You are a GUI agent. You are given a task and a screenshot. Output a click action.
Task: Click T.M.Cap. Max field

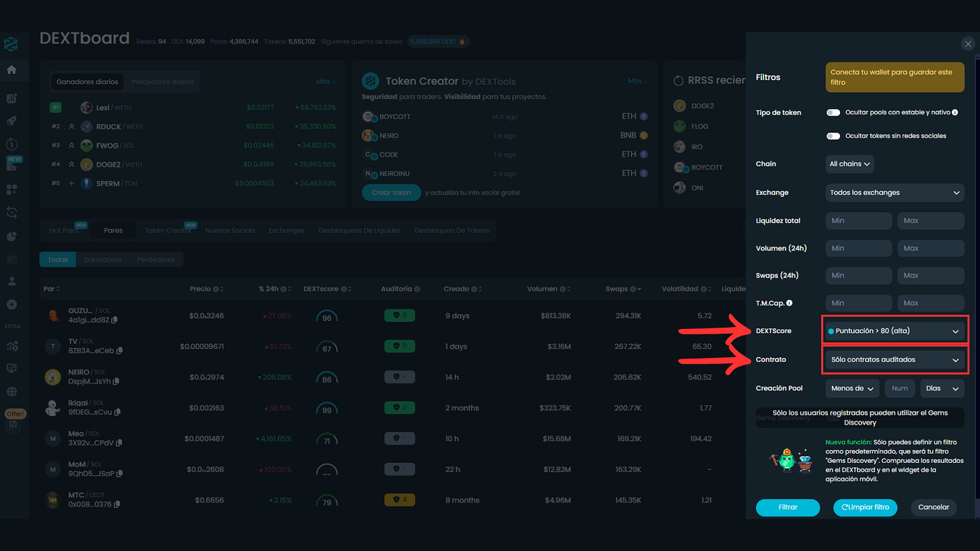click(x=931, y=303)
